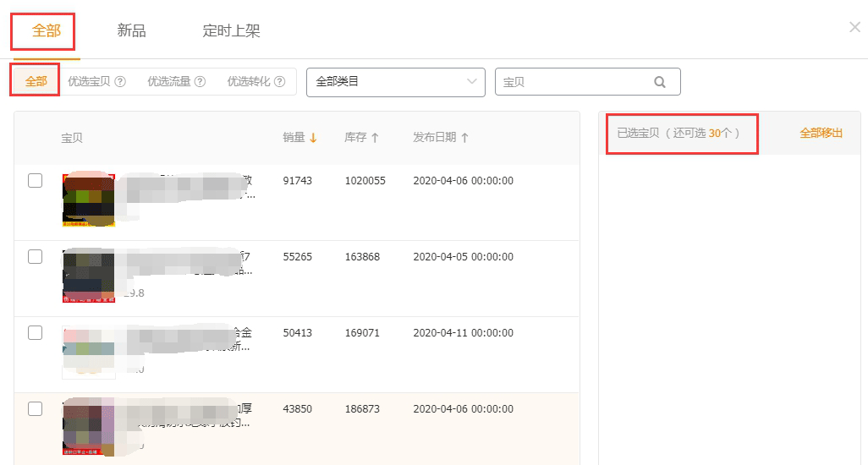The height and width of the screenshot is (465, 868).
Task: Check the item with 91743 sales
Action: [x=35, y=180]
